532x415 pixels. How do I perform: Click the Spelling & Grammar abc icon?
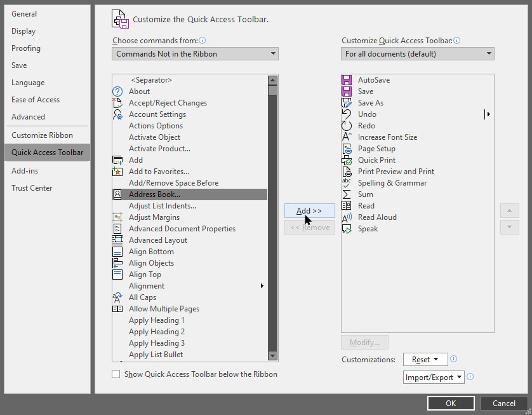coord(347,183)
